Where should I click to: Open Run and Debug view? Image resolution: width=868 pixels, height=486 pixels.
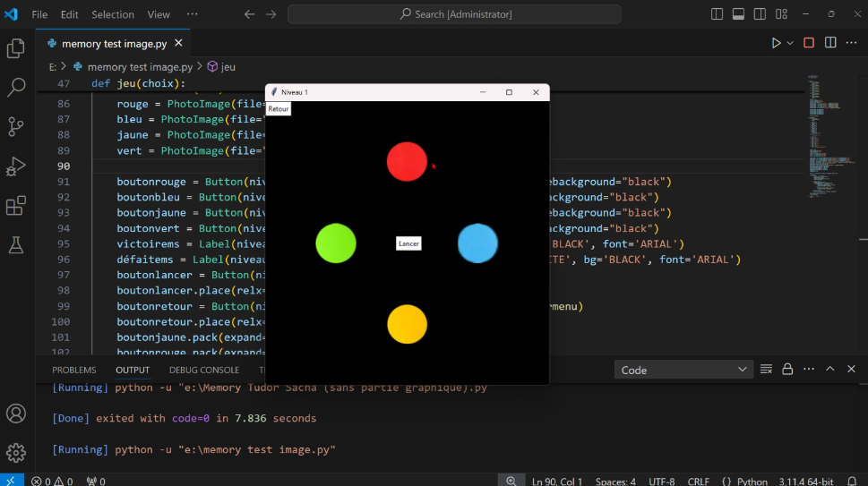click(x=16, y=166)
